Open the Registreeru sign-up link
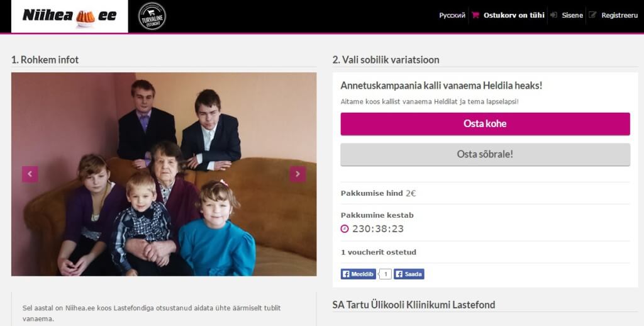 [x=619, y=15]
